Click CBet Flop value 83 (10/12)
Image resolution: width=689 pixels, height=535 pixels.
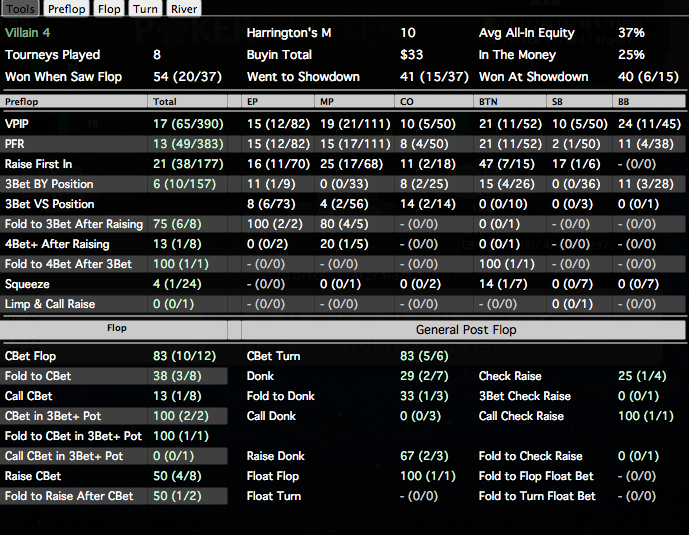(185, 356)
